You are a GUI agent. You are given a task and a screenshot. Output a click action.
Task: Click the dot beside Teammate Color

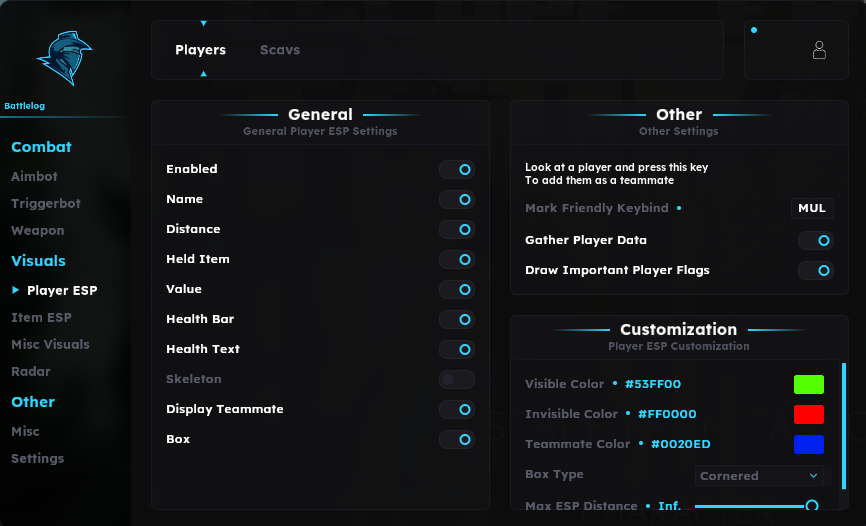pyautogui.click(x=641, y=443)
